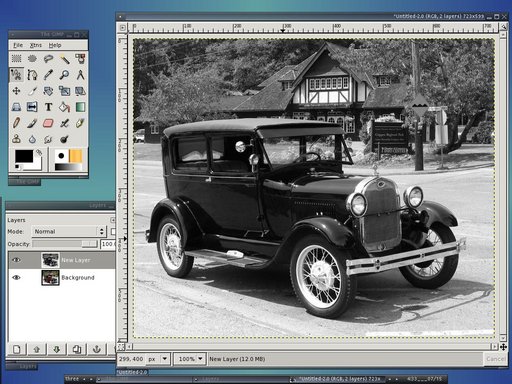Select the Scale tool
This screenshot has width=512, height=384.
(64, 91)
